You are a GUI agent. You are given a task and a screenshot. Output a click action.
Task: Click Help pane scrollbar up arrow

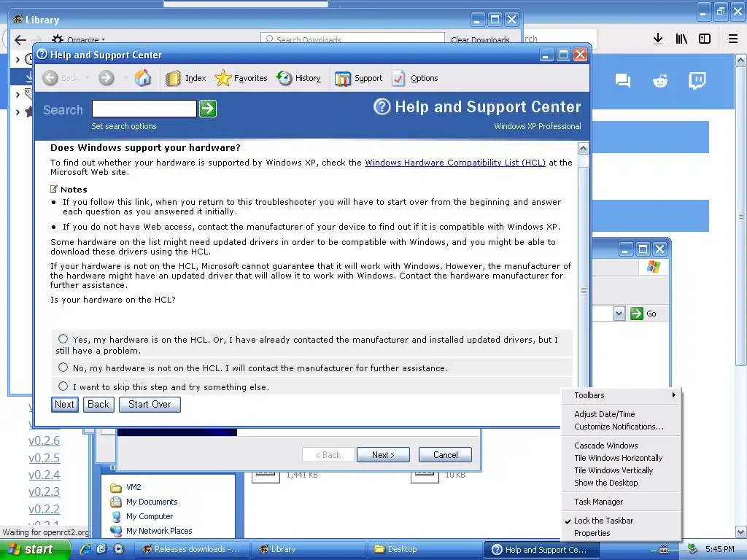coord(583,149)
